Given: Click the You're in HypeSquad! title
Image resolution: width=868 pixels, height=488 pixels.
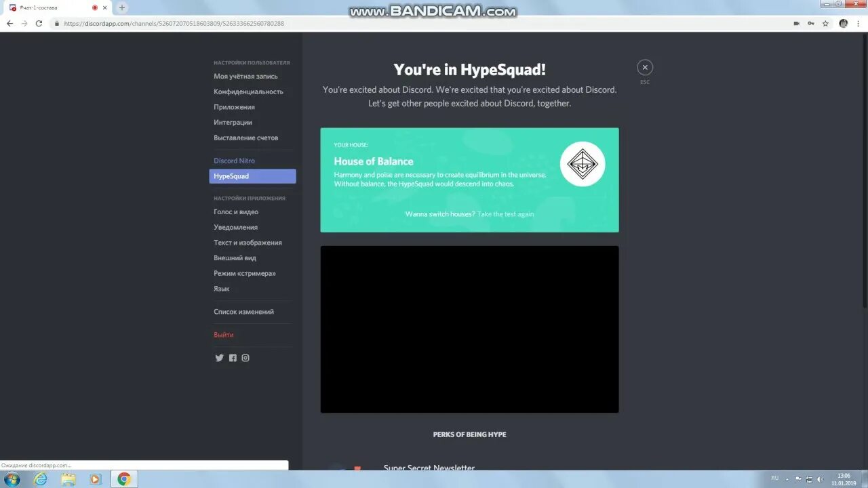Looking at the screenshot, I should 469,70.
